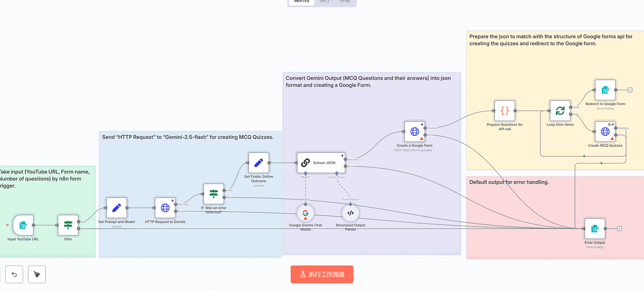Click the Structured Output Parser node
This screenshot has height=290, width=644.
(x=350, y=213)
